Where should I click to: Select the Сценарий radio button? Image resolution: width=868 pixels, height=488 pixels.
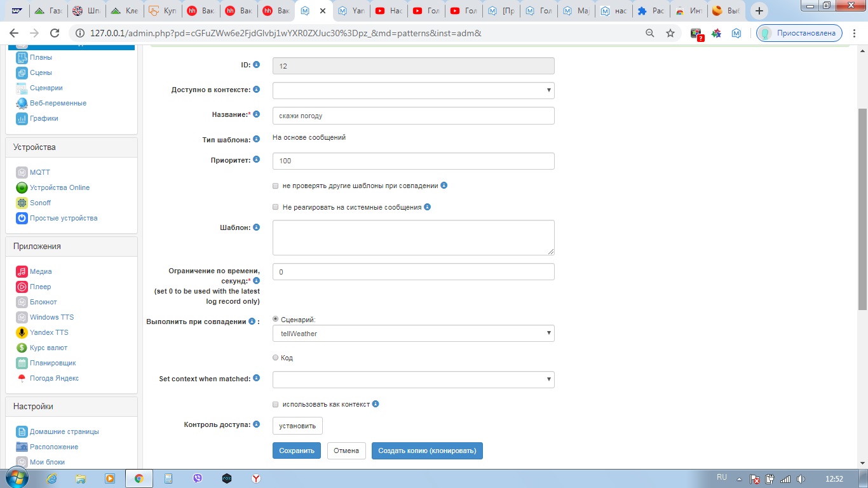click(x=275, y=320)
